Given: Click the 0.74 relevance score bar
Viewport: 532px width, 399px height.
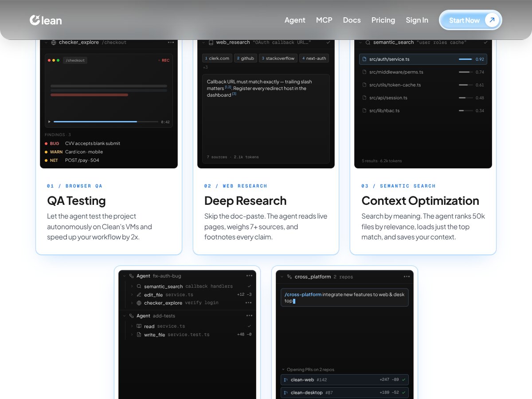Looking at the screenshot, I should 465,72.
